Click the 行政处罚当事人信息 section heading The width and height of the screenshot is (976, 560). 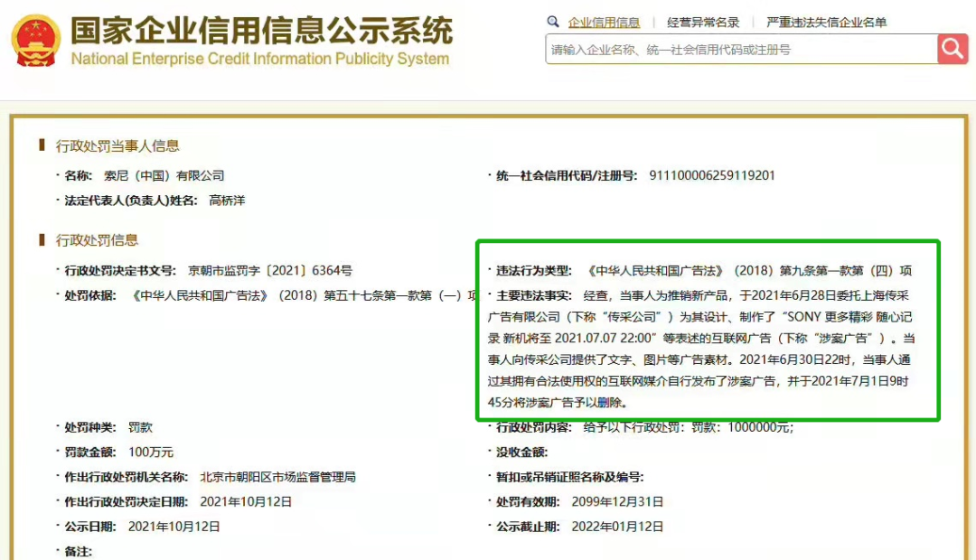[x=117, y=146]
